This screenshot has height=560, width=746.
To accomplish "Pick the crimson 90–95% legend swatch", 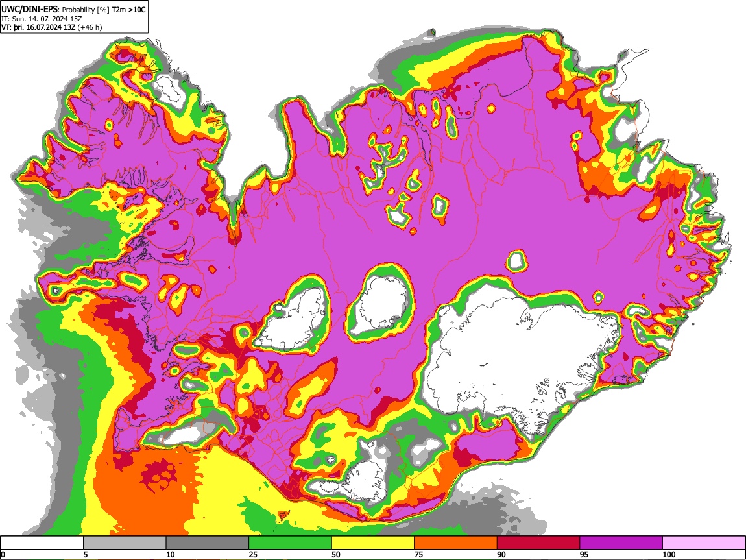I will (x=538, y=543).
